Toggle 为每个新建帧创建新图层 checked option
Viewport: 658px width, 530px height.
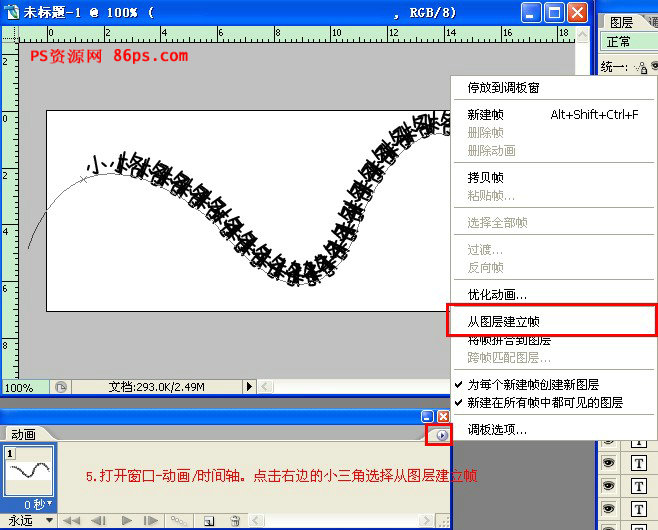point(554,384)
